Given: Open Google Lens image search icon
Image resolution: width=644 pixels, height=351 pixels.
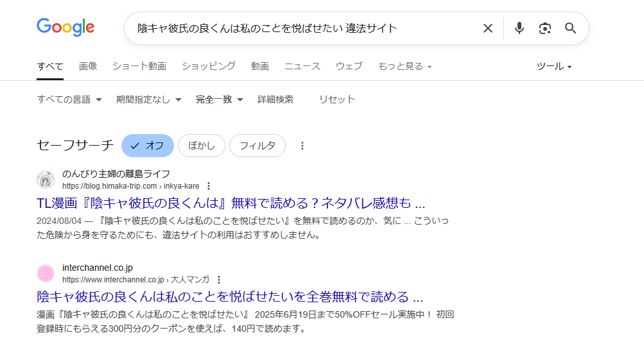Looking at the screenshot, I should (544, 28).
